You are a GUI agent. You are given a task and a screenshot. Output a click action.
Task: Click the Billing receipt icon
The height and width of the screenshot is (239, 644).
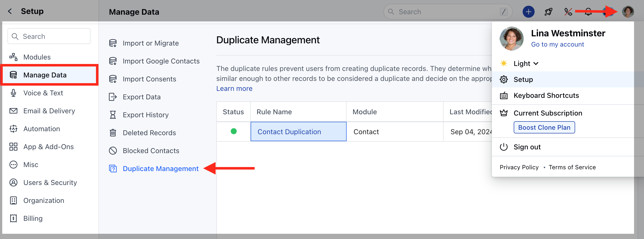[x=13, y=219]
